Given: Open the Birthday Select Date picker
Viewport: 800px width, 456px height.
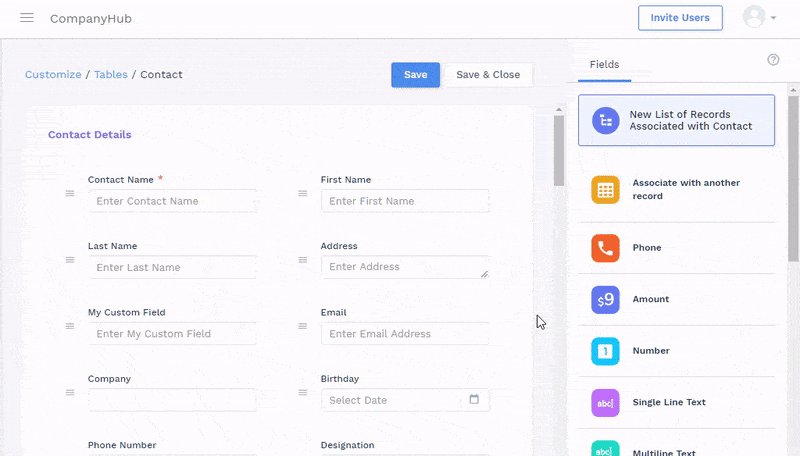Looking at the screenshot, I should pos(396,400).
